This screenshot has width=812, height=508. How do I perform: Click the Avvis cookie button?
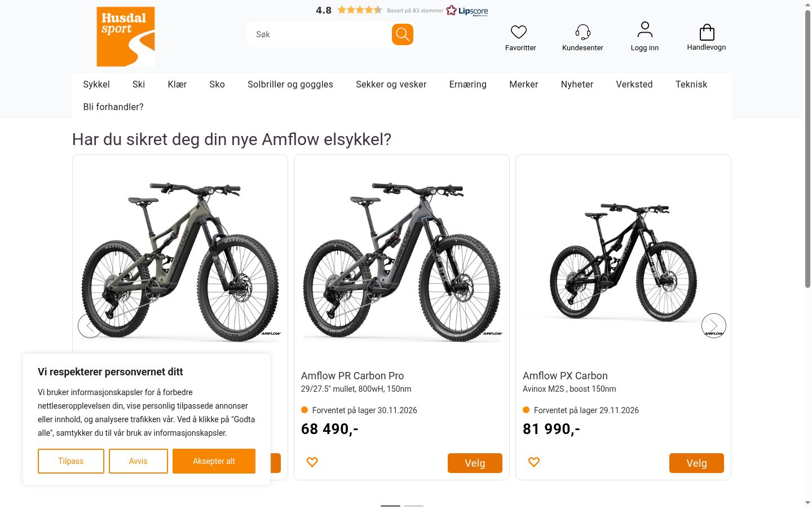coord(138,461)
